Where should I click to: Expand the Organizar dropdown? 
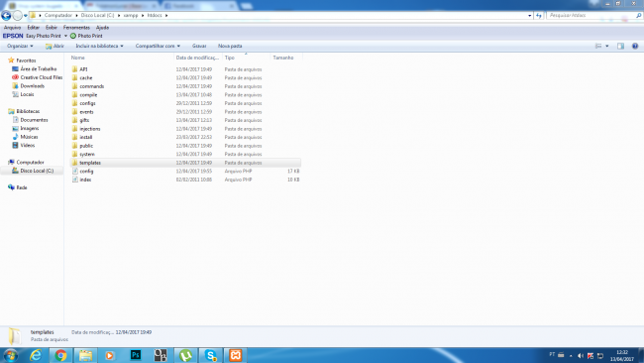20,46
